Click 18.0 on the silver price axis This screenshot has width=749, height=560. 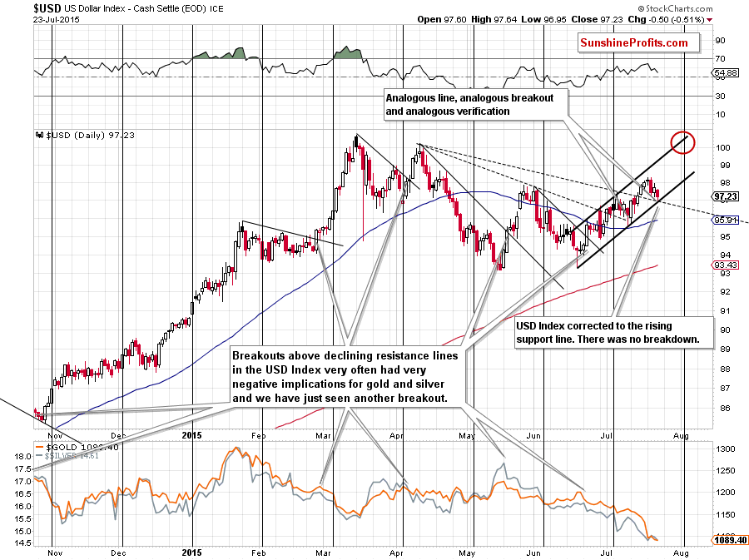pos(23,456)
